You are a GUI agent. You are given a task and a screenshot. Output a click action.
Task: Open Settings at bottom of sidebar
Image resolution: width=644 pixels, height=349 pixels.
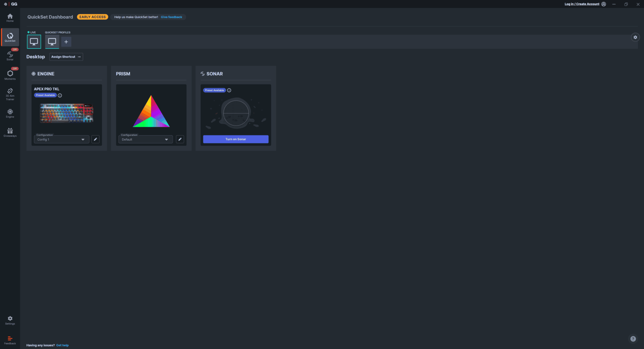(10, 320)
